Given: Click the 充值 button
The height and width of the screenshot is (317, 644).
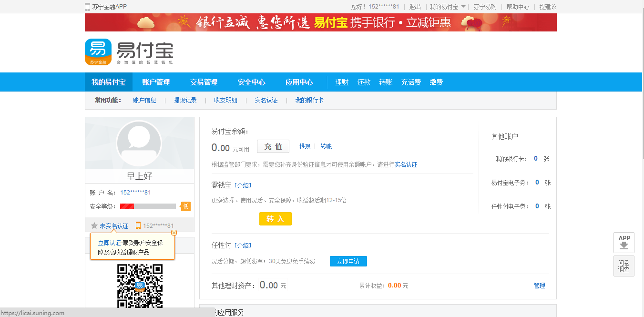Looking at the screenshot, I should click(x=273, y=146).
